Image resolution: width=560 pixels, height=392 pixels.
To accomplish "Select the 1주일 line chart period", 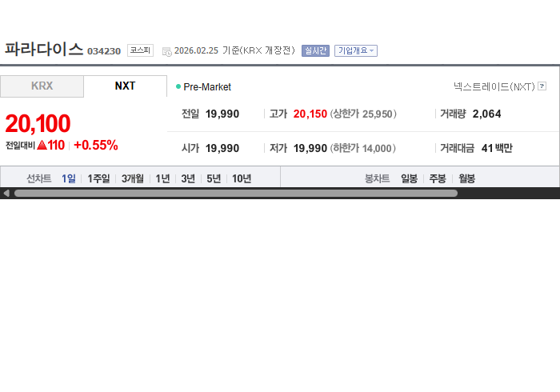I will [x=98, y=178].
